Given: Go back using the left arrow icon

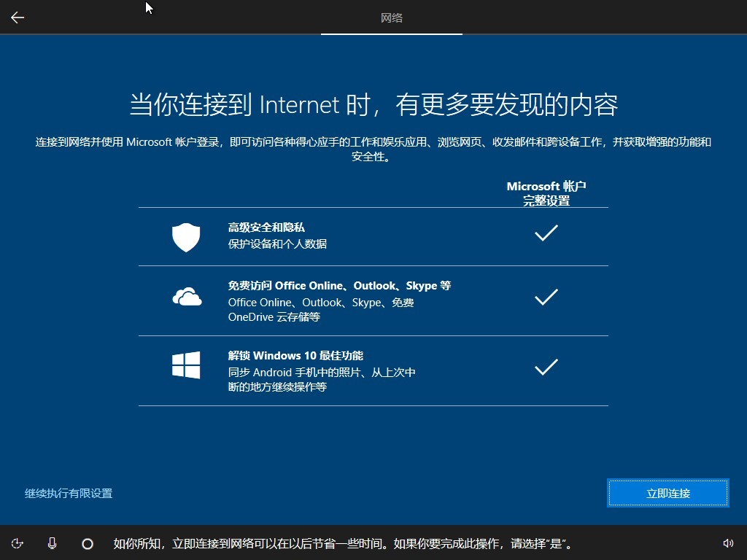Looking at the screenshot, I should (18, 17).
